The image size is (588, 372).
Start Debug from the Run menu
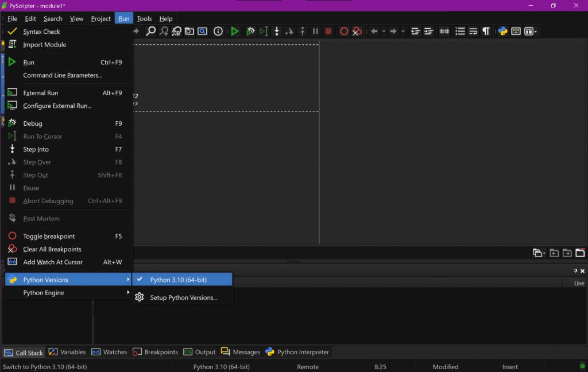point(69,123)
